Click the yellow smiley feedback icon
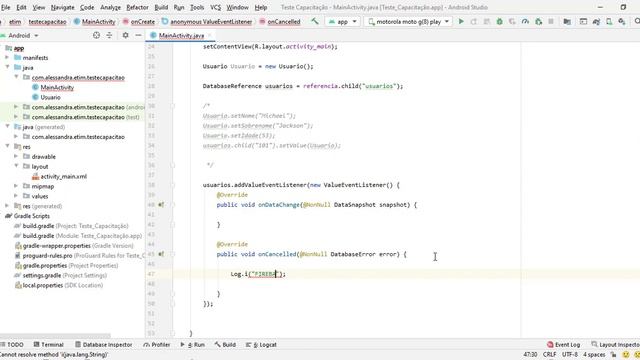Viewport: 640px width, 360px height. [x=626, y=355]
